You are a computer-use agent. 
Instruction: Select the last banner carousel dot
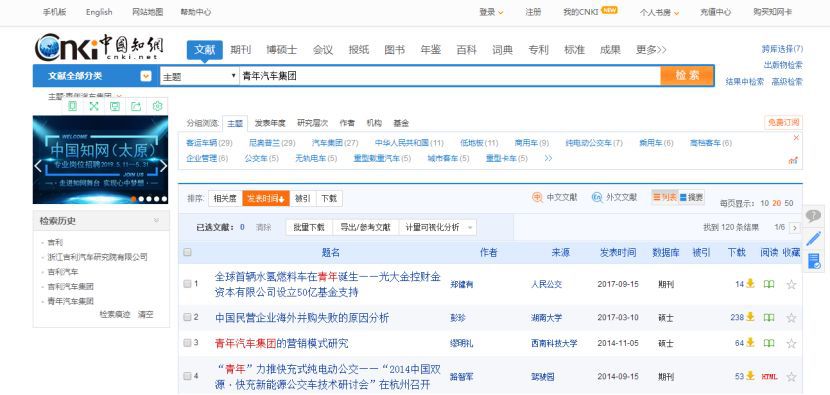[164, 199]
